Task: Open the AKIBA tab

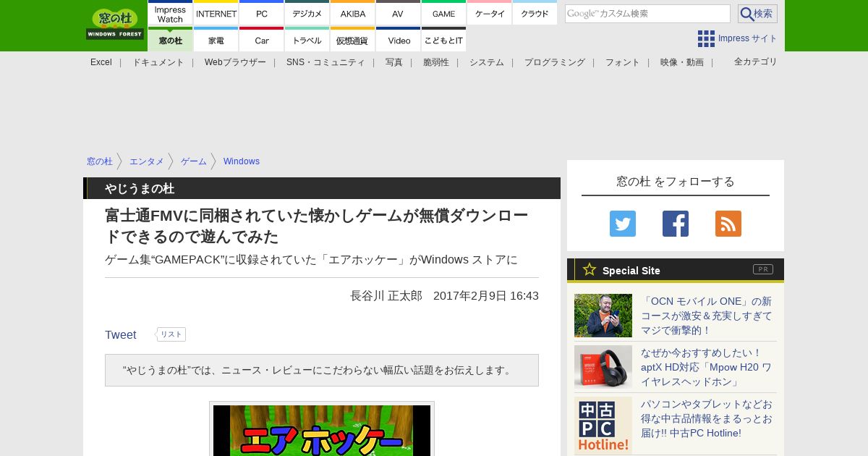Action: click(x=353, y=14)
